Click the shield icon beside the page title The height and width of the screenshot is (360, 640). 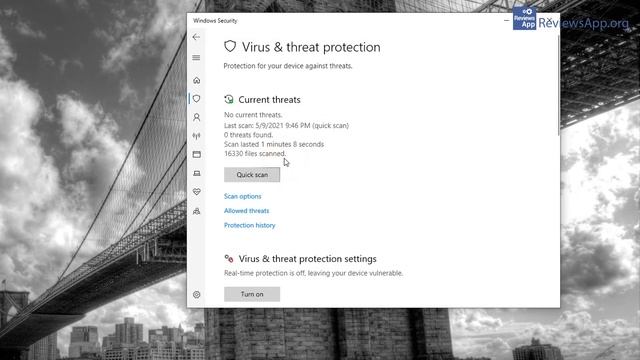(x=230, y=46)
